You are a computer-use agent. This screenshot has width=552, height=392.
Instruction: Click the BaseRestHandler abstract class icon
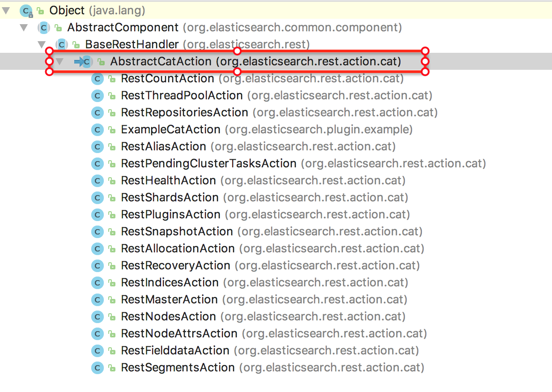[x=61, y=44]
